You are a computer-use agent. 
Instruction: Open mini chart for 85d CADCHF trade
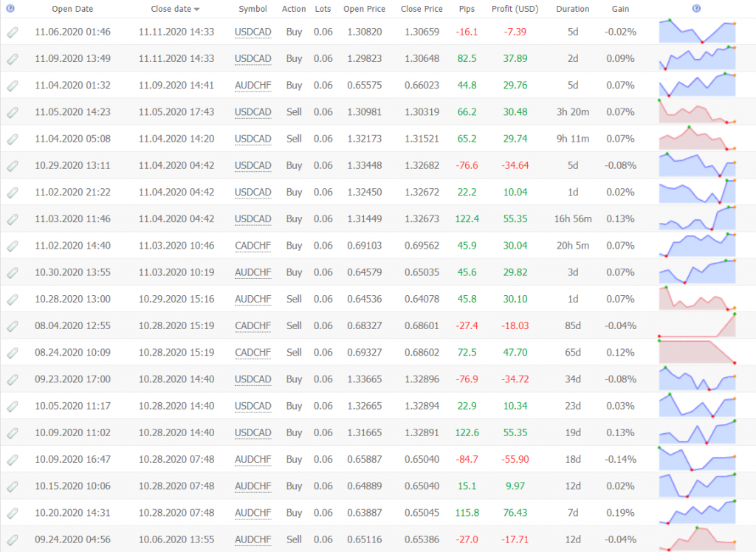(x=697, y=325)
